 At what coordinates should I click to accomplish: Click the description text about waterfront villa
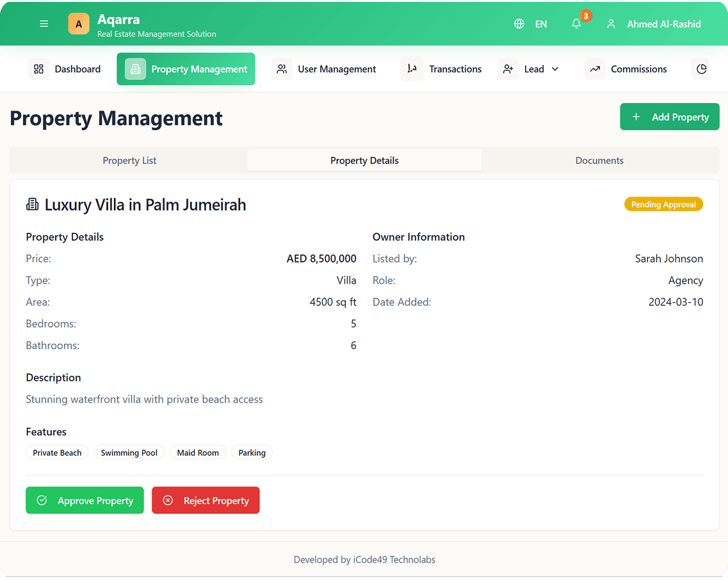point(145,399)
